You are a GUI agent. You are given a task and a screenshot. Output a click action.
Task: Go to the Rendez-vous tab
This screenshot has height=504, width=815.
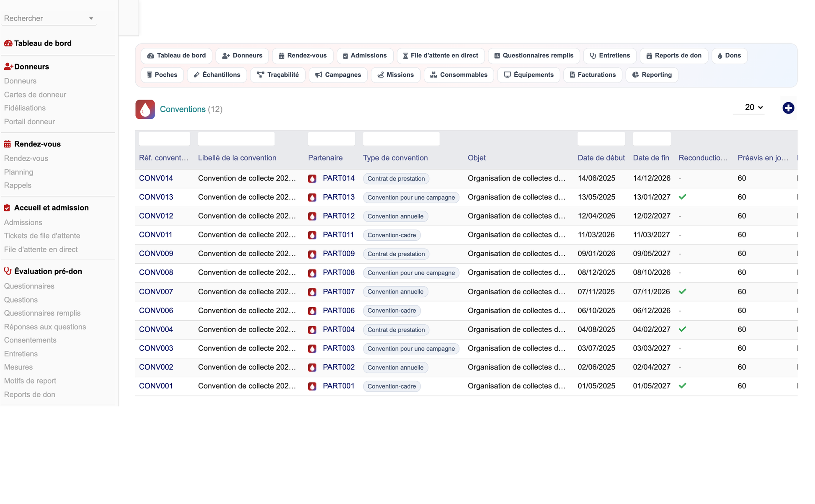(x=302, y=56)
